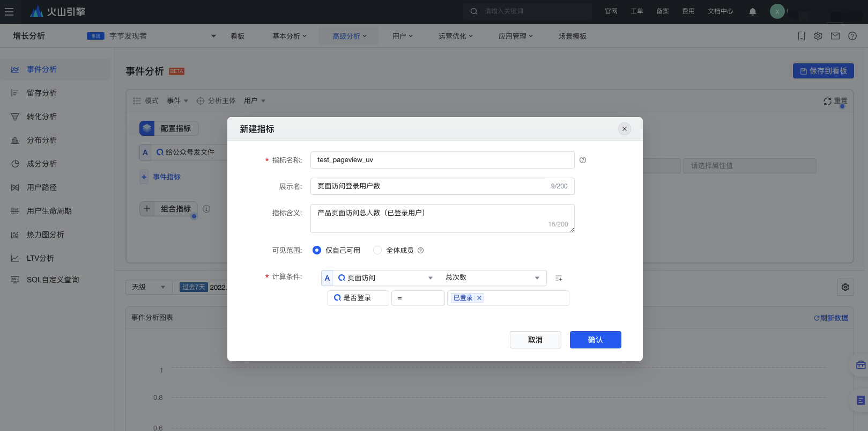Open settings gear in growth analysis bar

[x=818, y=36]
